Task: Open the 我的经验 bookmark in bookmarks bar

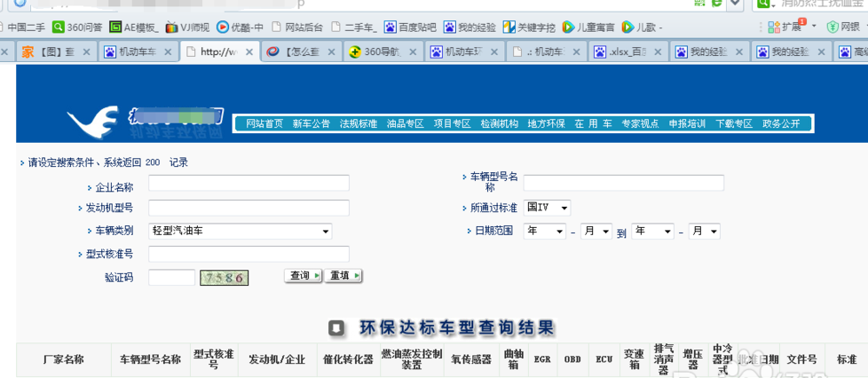Action: tap(470, 27)
